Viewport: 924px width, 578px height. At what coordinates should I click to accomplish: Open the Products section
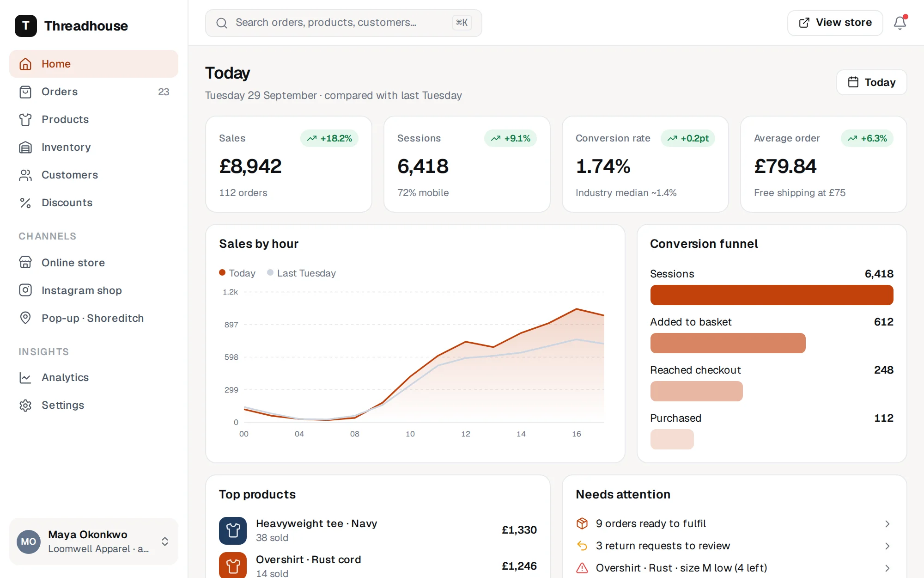(94, 119)
